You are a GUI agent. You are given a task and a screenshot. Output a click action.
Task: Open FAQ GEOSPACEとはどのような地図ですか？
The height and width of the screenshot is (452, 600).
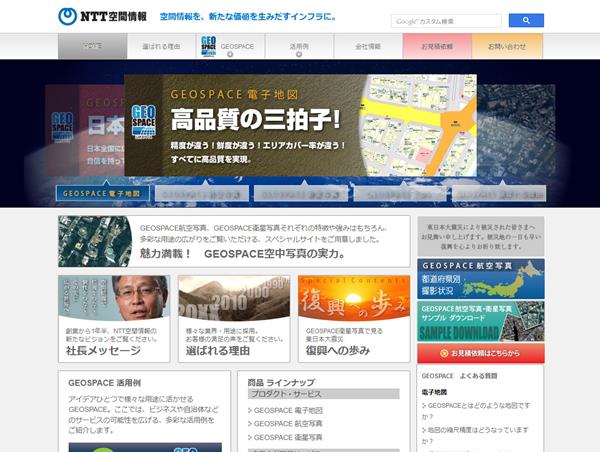tap(476, 410)
